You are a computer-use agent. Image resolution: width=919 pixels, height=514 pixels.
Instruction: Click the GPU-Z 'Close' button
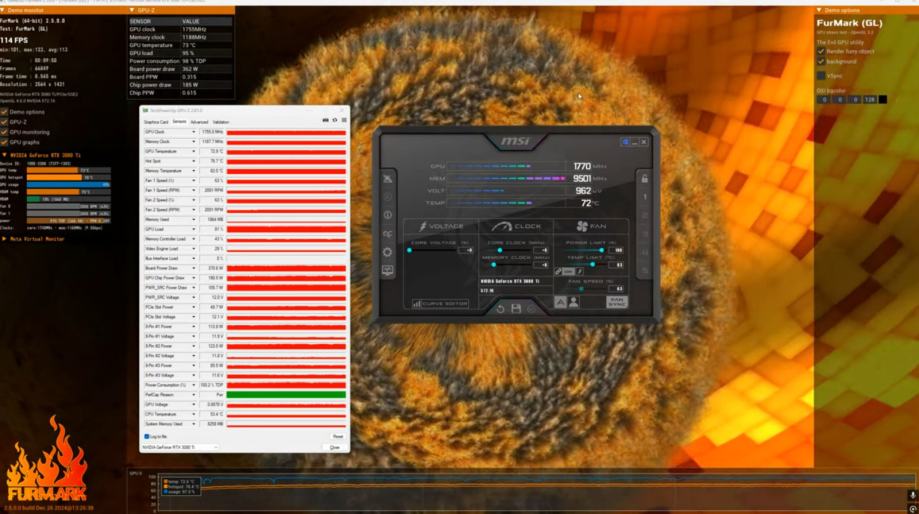click(335, 447)
